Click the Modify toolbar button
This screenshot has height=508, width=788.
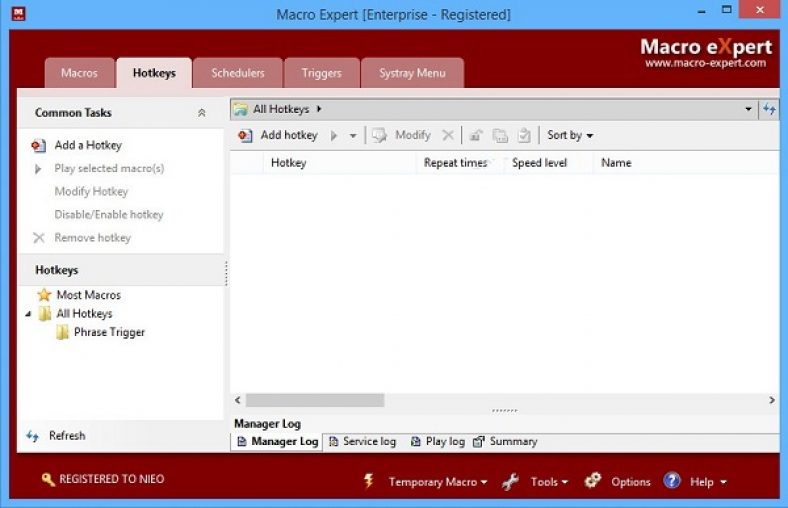[402, 135]
